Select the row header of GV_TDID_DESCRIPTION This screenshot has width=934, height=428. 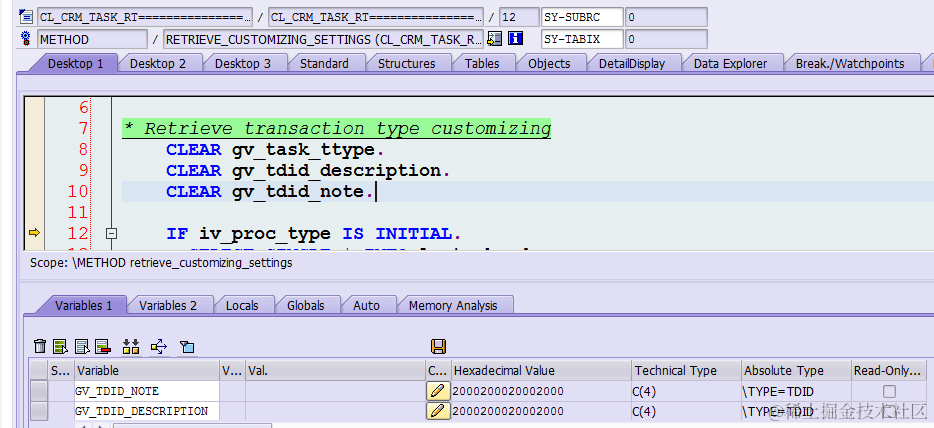pos(39,411)
